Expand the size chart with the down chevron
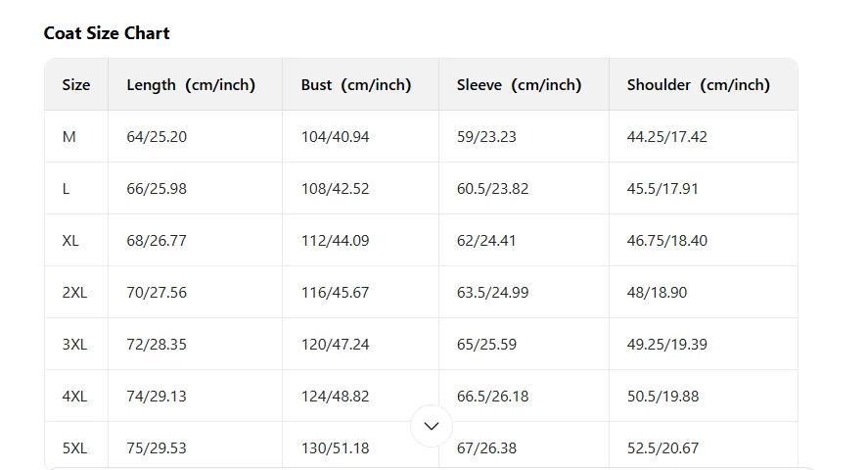868x470 pixels. [x=432, y=426]
